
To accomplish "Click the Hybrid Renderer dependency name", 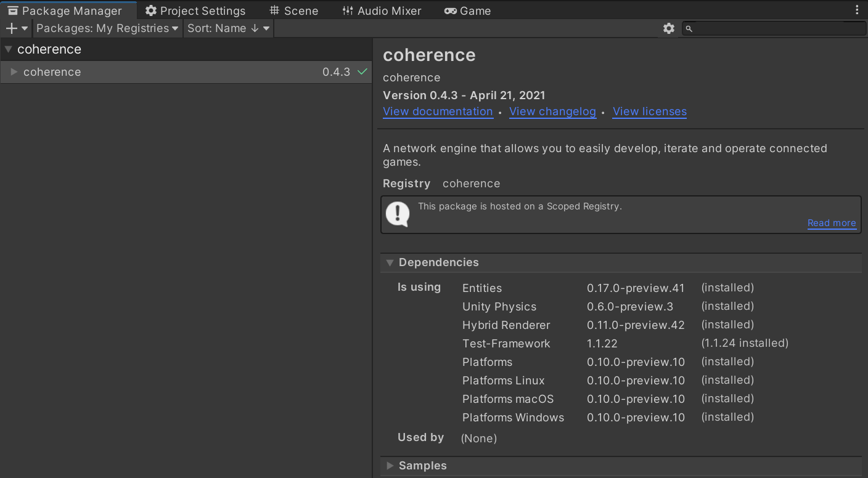I will [x=506, y=325].
